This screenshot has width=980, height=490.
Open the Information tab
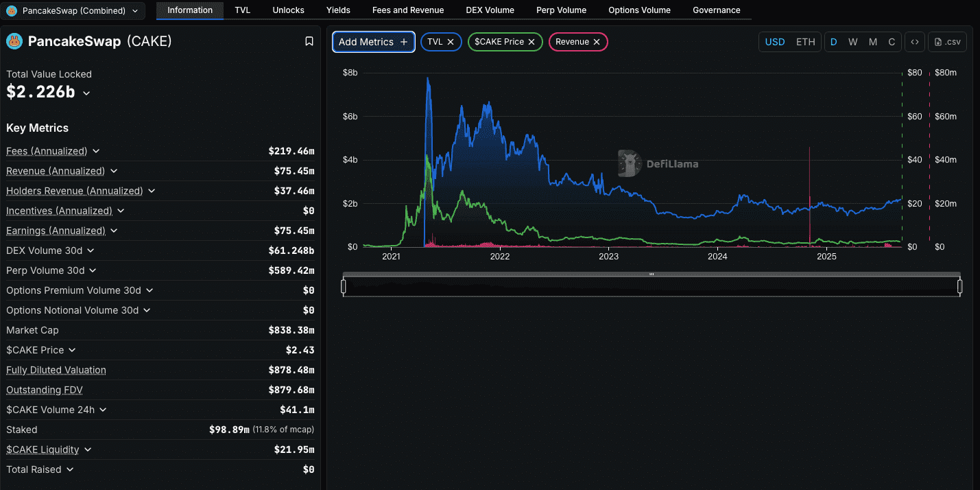tap(190, 10)
